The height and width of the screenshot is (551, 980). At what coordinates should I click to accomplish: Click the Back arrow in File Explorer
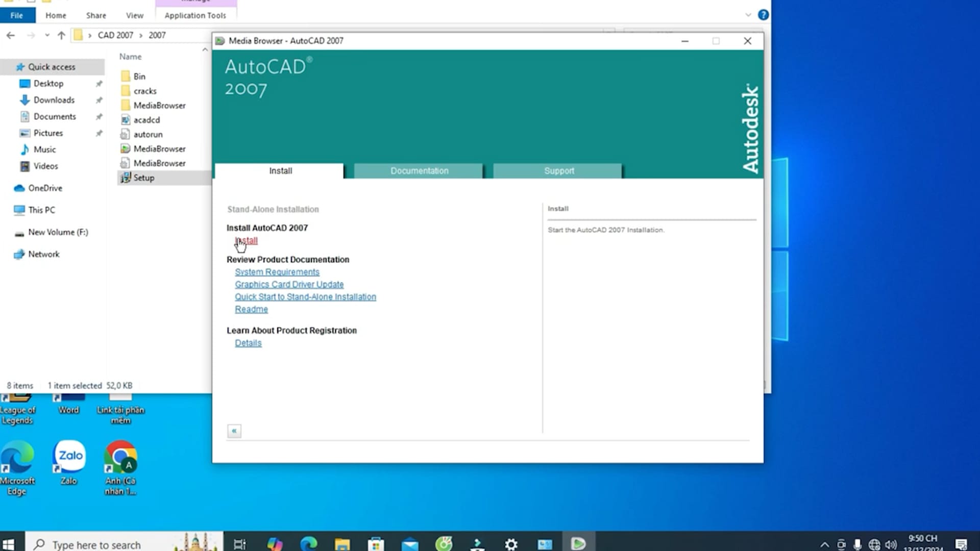coord(11,35)
